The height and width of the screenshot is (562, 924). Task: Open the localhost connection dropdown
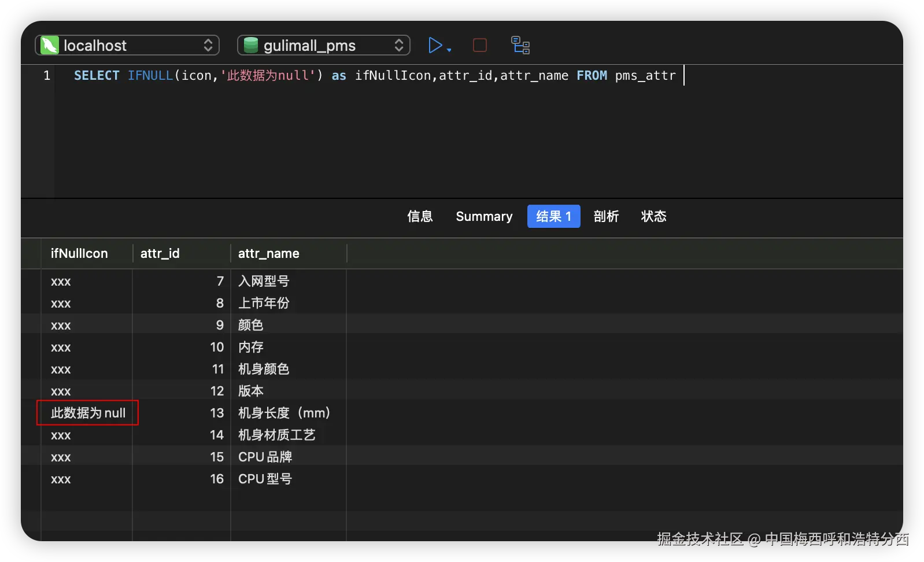127,45
